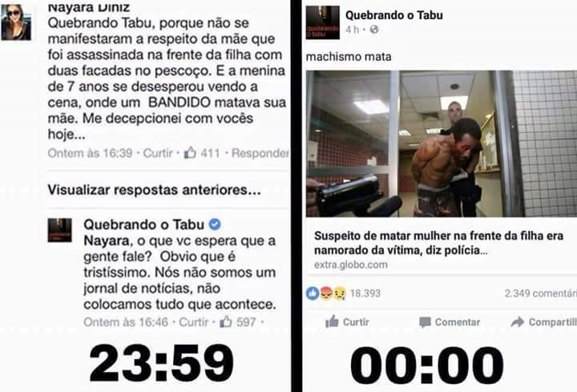
Task: Open the news article headline link preview
Action: pos(438,243)
